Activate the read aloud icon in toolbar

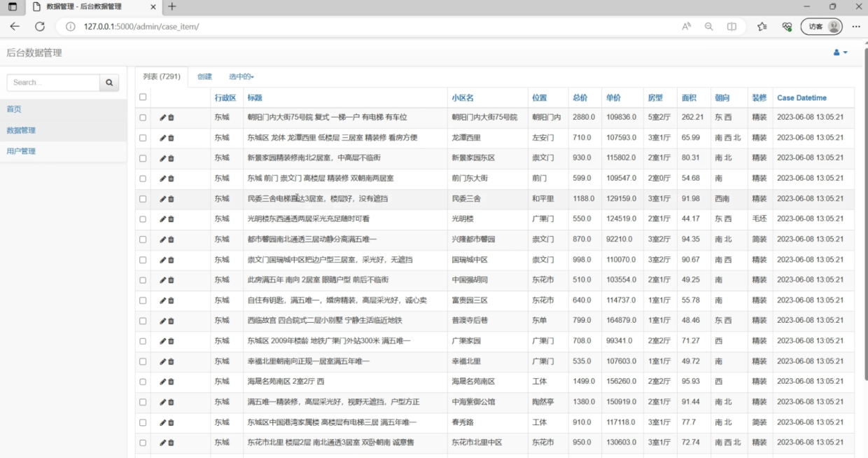click(686, 26)
